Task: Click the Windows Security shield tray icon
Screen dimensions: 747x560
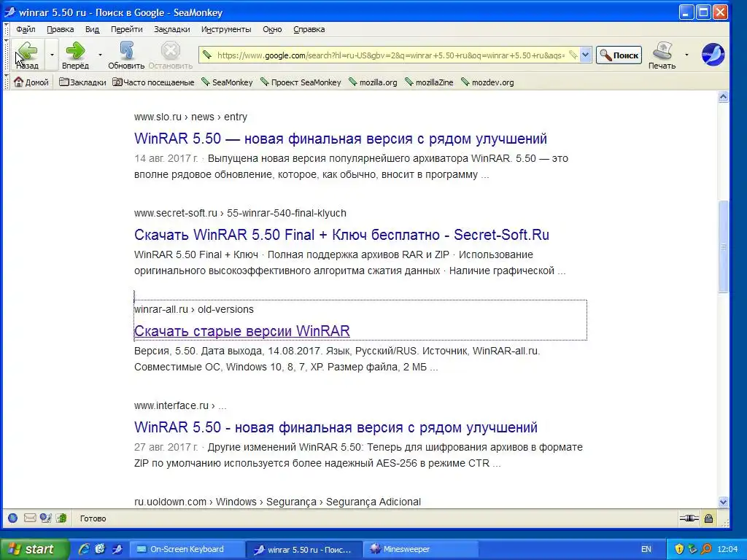Action: (679, 549)
